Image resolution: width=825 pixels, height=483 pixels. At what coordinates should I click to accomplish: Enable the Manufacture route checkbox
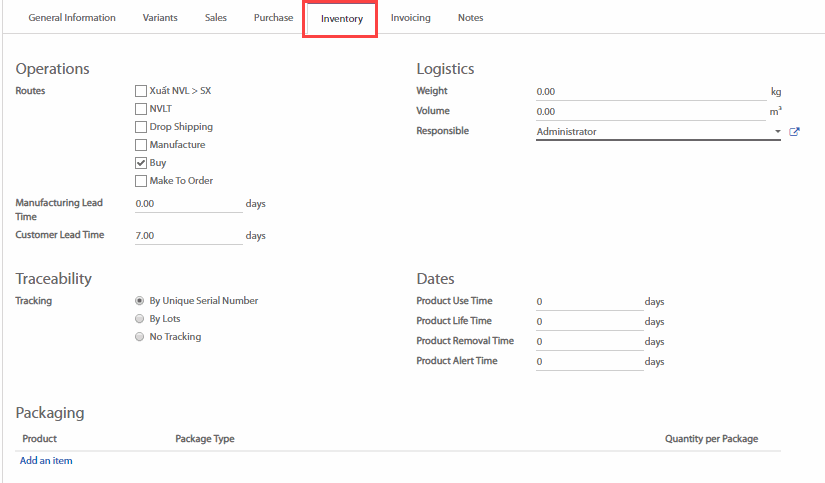141,145
